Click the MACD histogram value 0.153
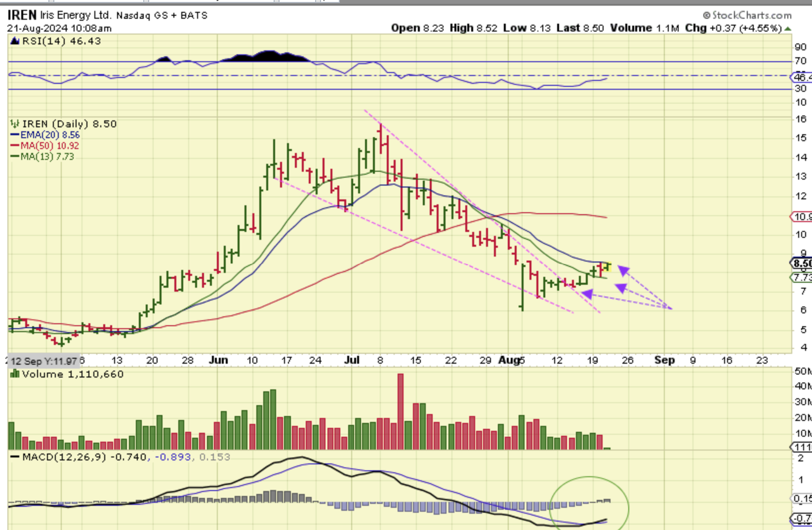This screenshot has width=812, height=530. [215, 457]
